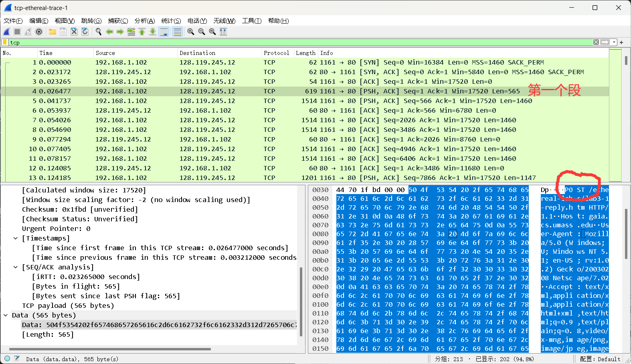Reload this capture file icon
The image size is (631, 364).
coord(85,32)
